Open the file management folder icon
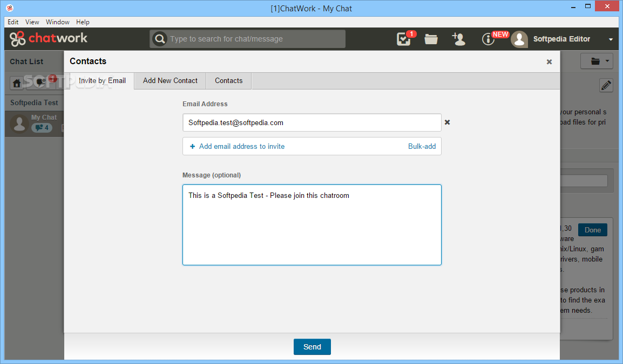 pyautogui.click(x=431, y=39)
